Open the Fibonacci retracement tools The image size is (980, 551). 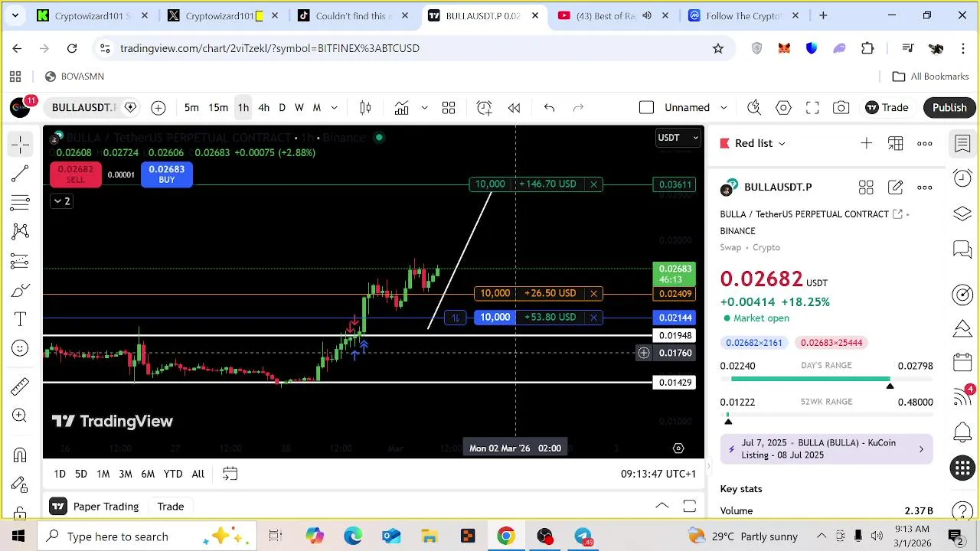tap(21, 203)
